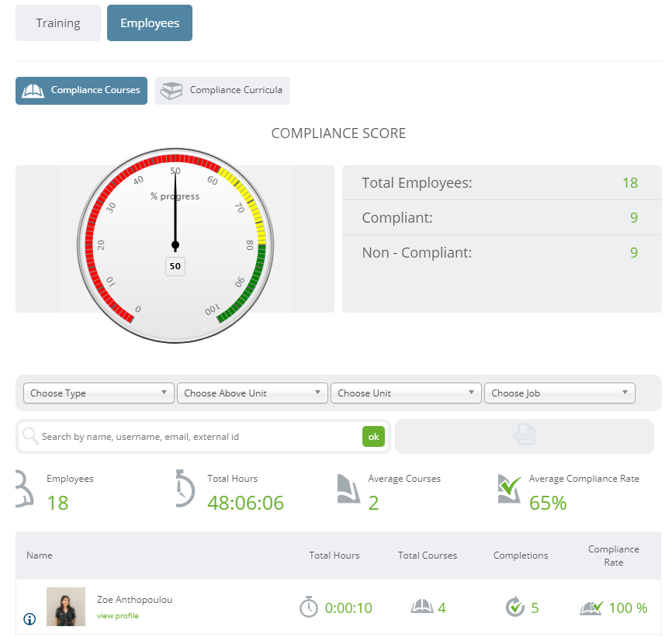The image size is (672, 637).
Task: Click the Non - Compliant row label
Action: (x=417, y=253)
